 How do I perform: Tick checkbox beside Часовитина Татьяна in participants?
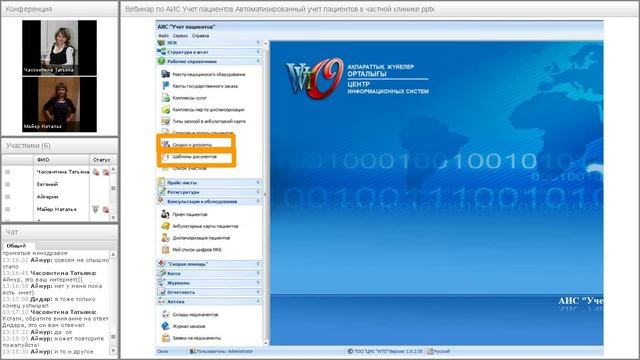click(7, 172)
